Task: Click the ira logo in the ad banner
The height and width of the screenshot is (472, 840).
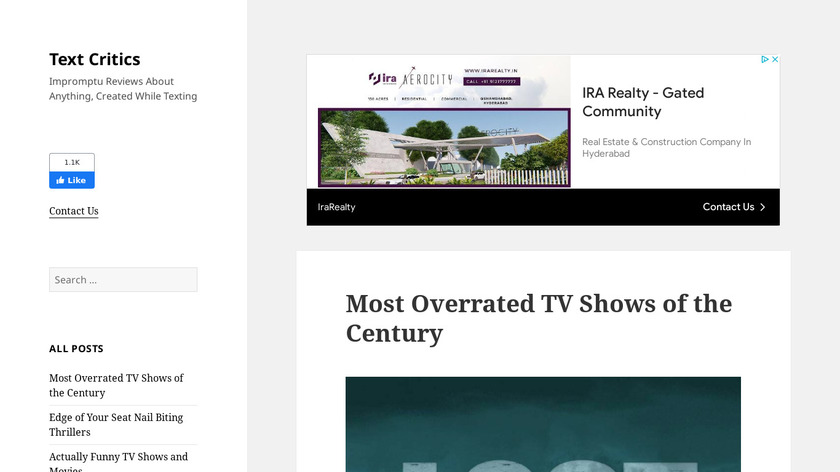Action: click(382, 79)
